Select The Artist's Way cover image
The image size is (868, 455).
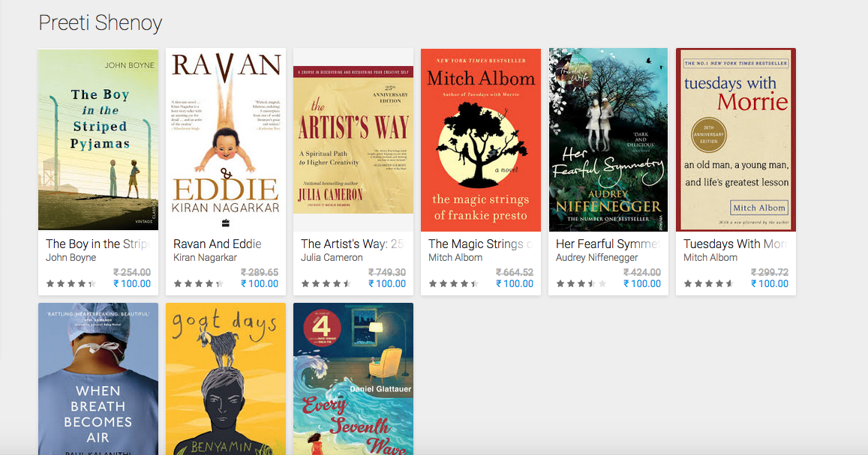353,140
